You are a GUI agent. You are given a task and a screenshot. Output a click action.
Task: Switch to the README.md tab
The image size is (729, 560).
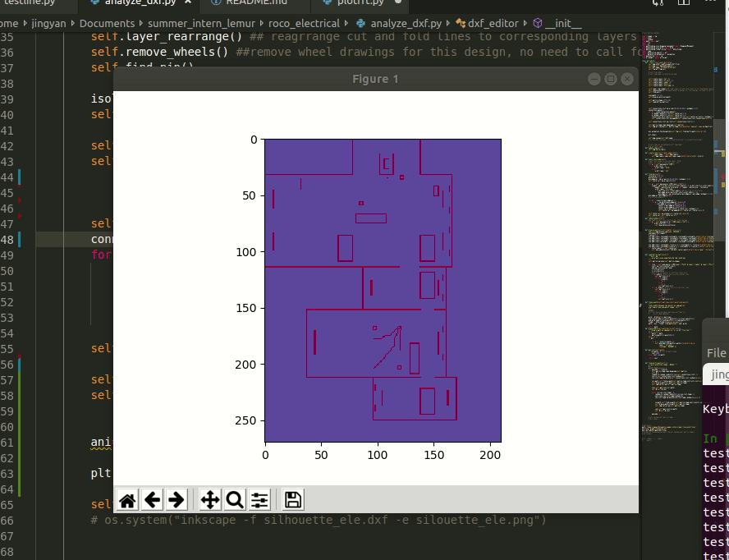pos(250,2)
